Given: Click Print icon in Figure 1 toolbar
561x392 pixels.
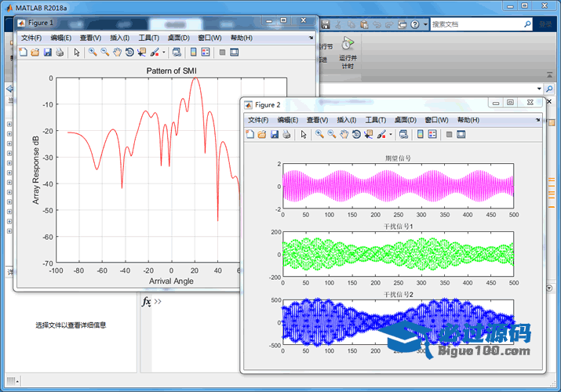Looking at the screenshot, I should coord(60,53).
